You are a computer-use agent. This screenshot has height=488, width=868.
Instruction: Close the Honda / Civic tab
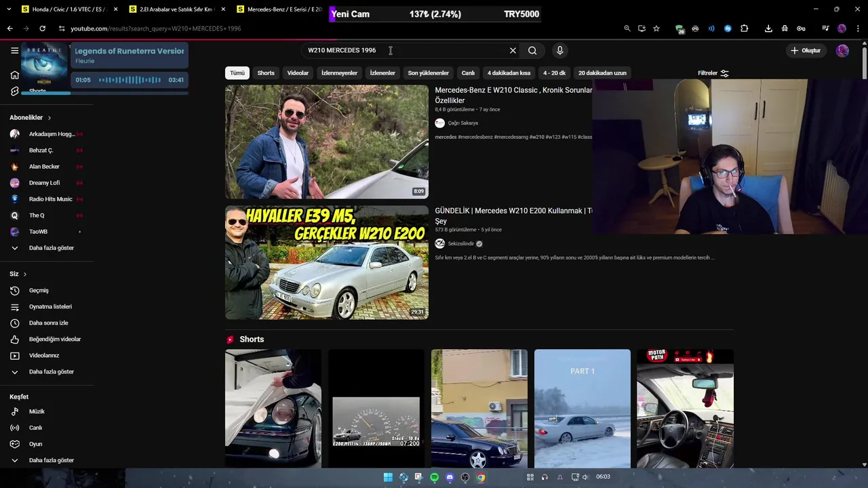point(116,9)
